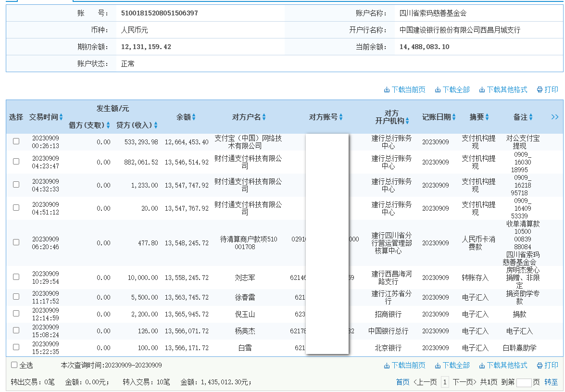This screenshot has width=565, height=392.
Task: Click top download all link
Action: 452,90
